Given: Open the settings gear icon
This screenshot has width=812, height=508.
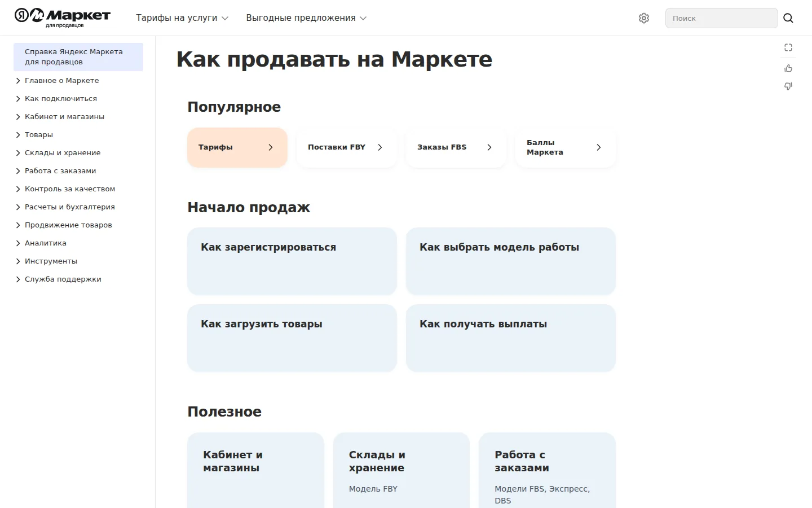Looking at the screenshot, I should coord(644,18).
